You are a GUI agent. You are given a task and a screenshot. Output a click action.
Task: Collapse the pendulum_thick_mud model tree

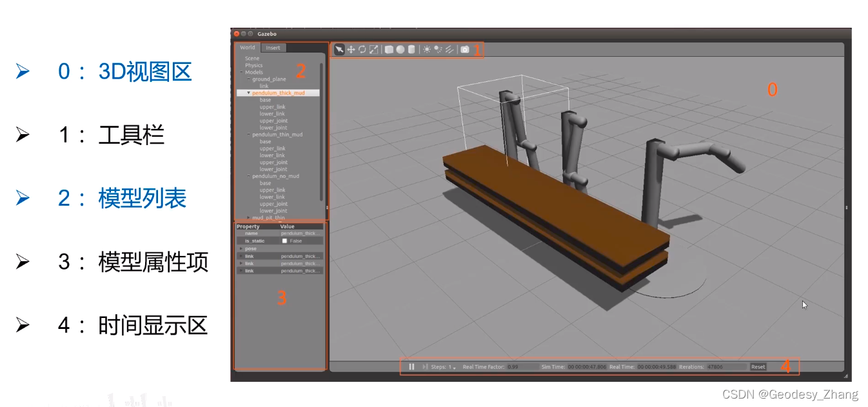[x=248, y=93]
